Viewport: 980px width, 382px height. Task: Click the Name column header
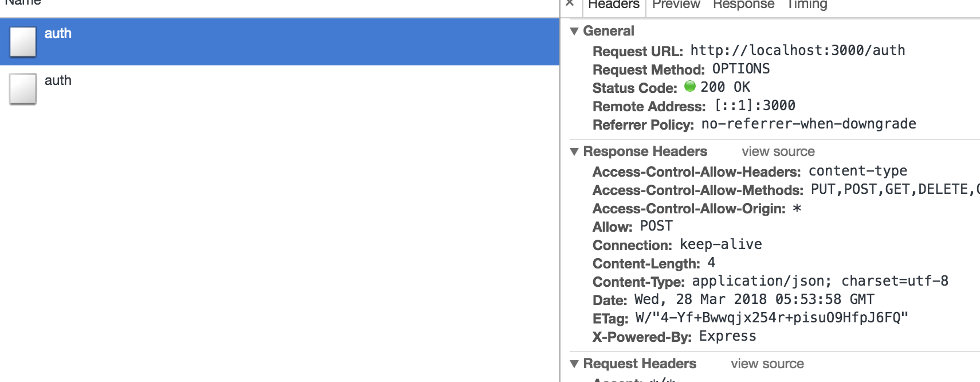point(23,3)
